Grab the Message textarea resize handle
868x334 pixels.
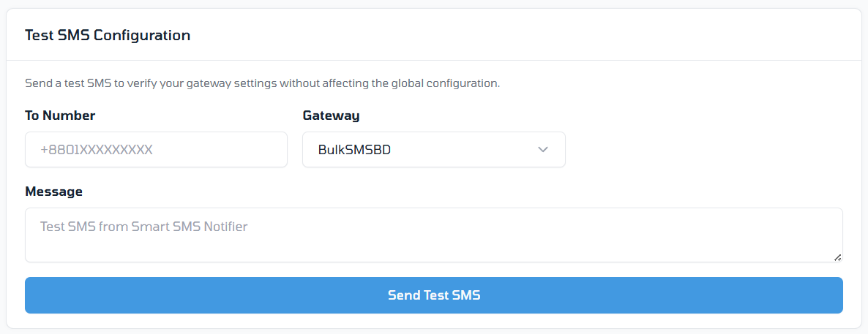(837, 257)
